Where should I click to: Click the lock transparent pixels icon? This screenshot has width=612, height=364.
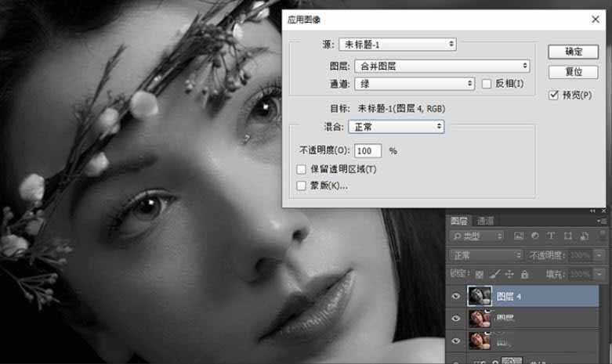pos(479,274)
